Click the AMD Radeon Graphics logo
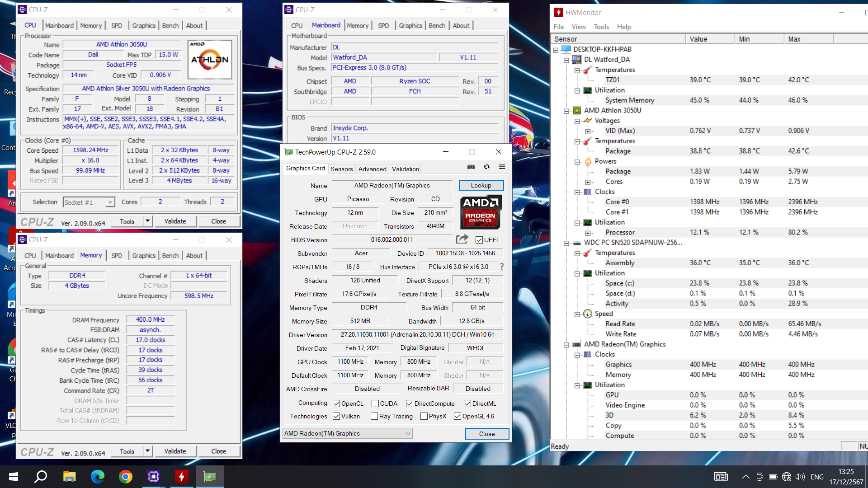 (481, 212)
